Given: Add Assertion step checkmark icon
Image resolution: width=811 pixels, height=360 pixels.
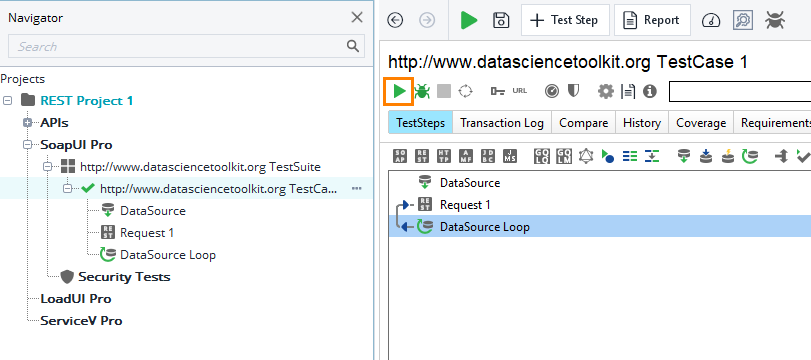Looking at the screenshot, I should click(x=803, y=156).
